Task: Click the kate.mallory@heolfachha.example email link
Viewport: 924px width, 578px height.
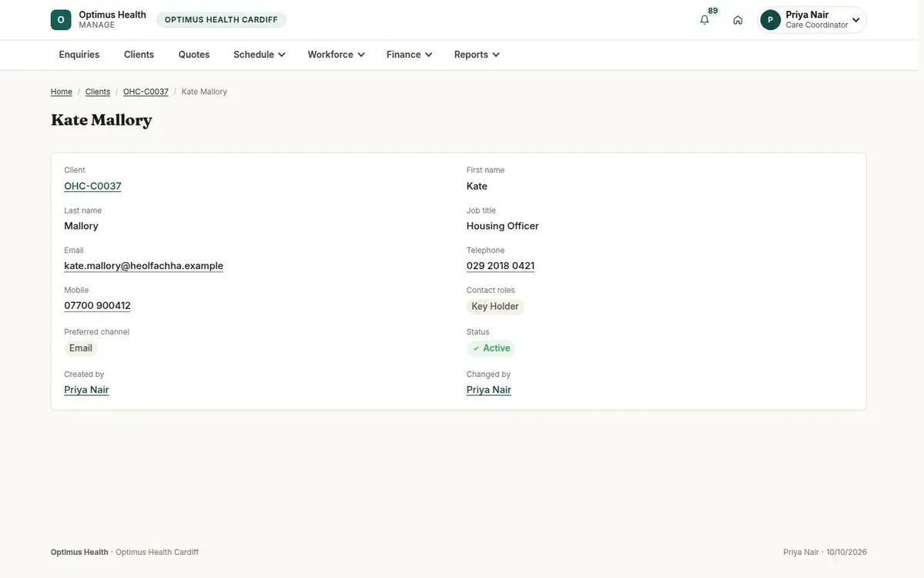Action: pyautogui.click(x=144, y=266)
